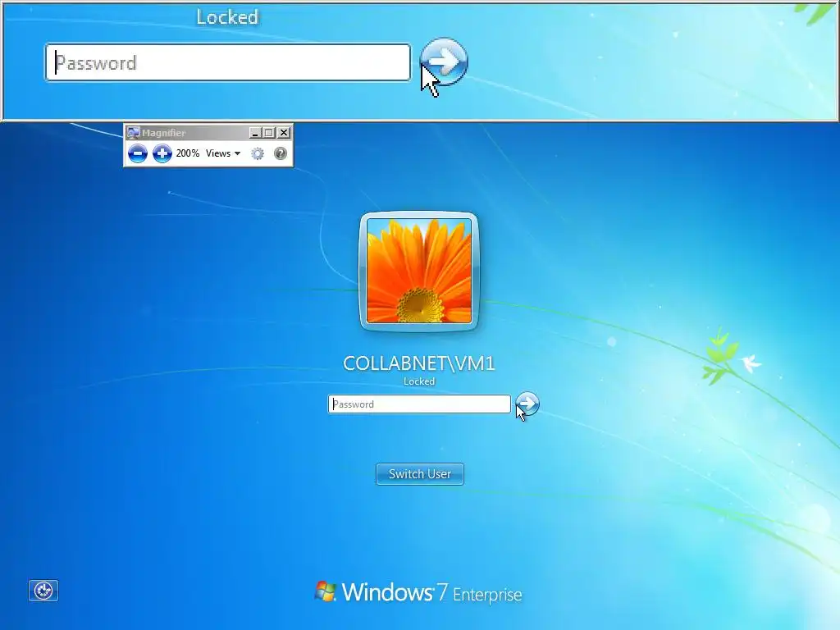Click the Magnifier app icon in title bar

(134, 132)
